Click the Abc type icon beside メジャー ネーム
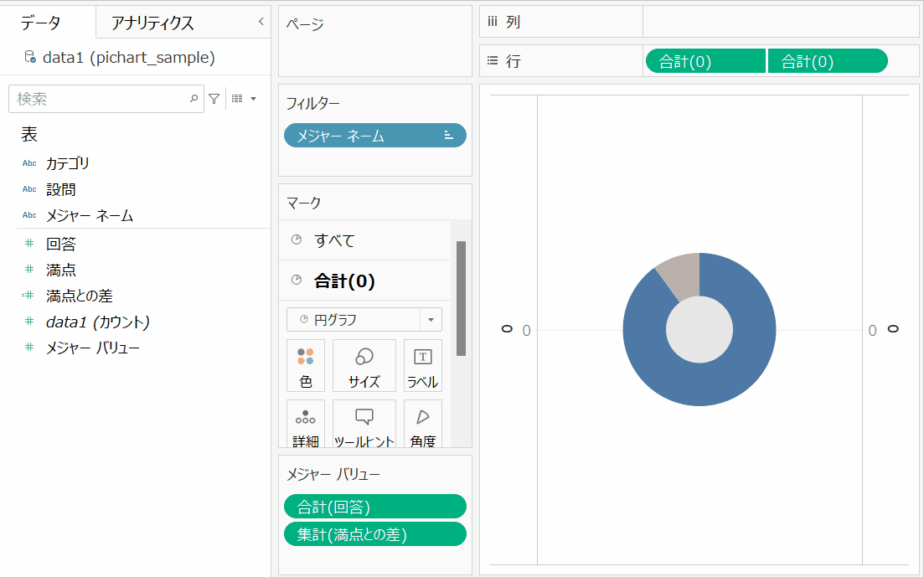The height and width of the screenshot is (577, 924). (28, 215)
